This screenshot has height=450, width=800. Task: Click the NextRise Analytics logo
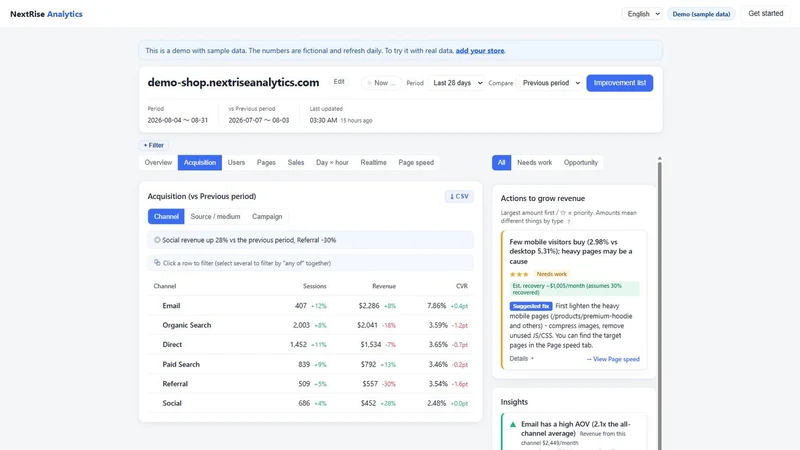click(x=46, y=14)
